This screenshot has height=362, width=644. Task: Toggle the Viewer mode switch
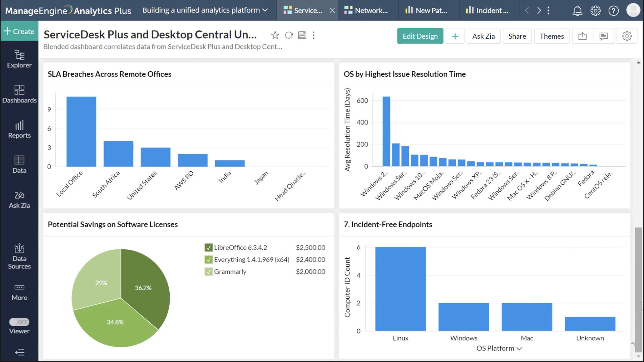19,322
